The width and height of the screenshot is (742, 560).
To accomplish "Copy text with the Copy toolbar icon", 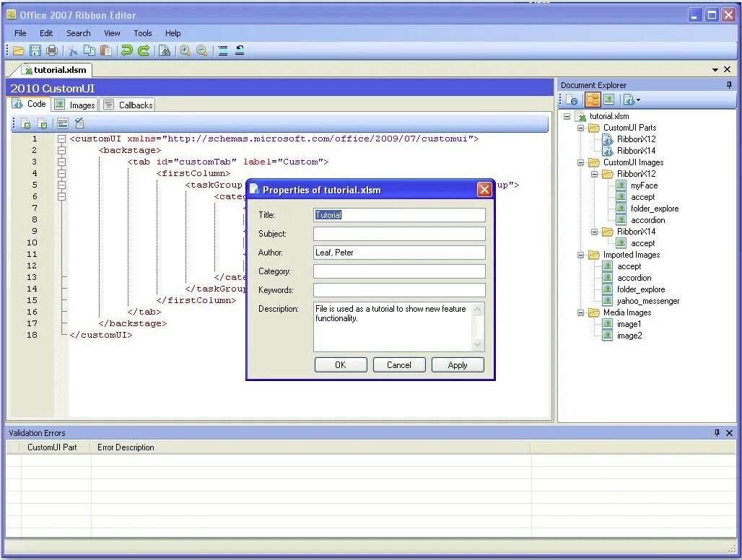I will (89, 50).
